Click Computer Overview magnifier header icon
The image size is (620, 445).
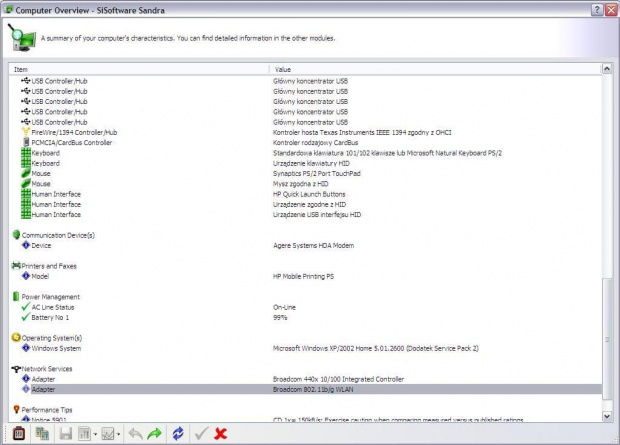tap(22, 38)
